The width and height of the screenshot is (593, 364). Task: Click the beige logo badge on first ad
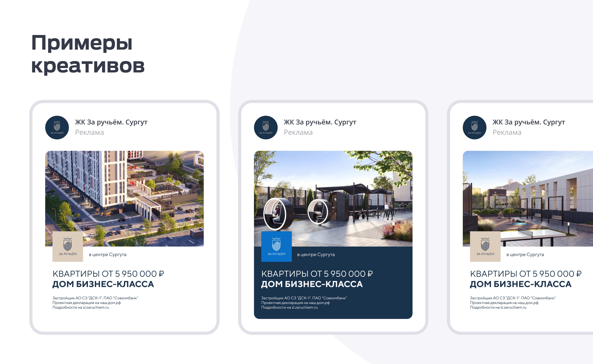tap(67, 246)
